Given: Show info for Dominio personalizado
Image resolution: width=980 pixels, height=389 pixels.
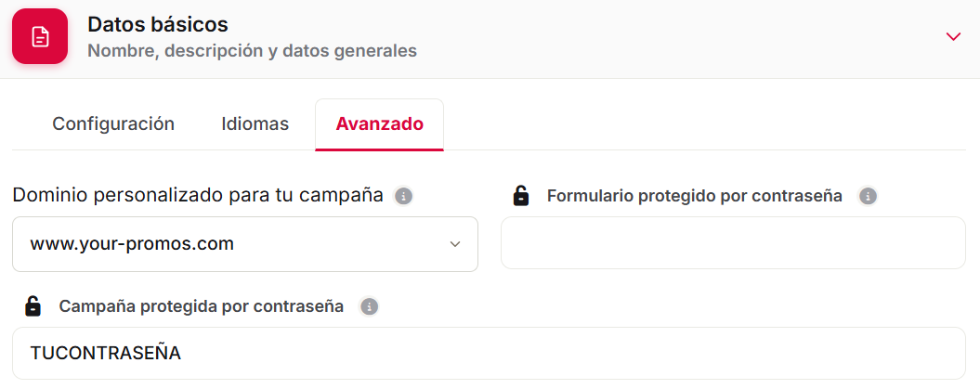Looking at the screenshot, I should (404, 197).
